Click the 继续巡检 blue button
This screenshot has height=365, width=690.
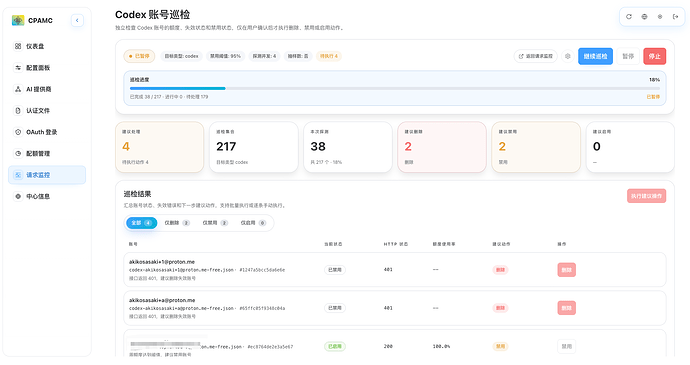(x=595, y=56)
